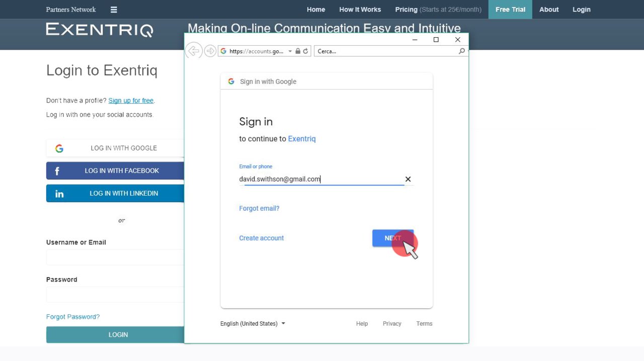Click the LinkedIn in icon
644x361 pixels.
tap(59, 194)
